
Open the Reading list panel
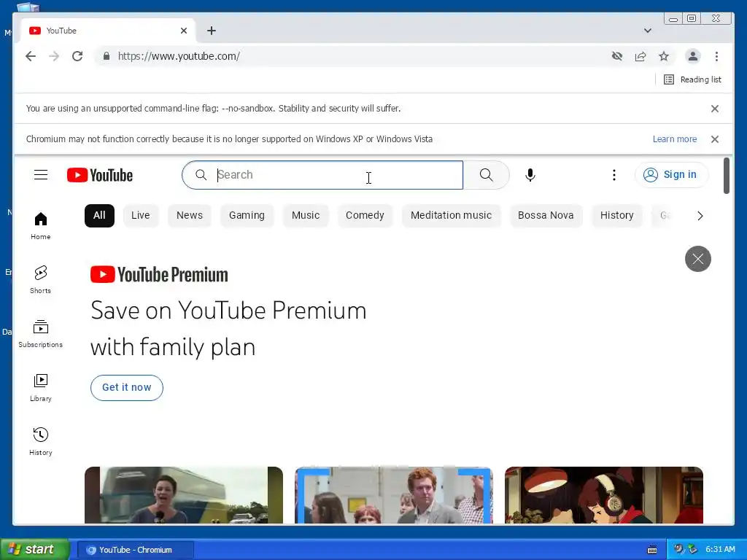(x=692, y=79)
